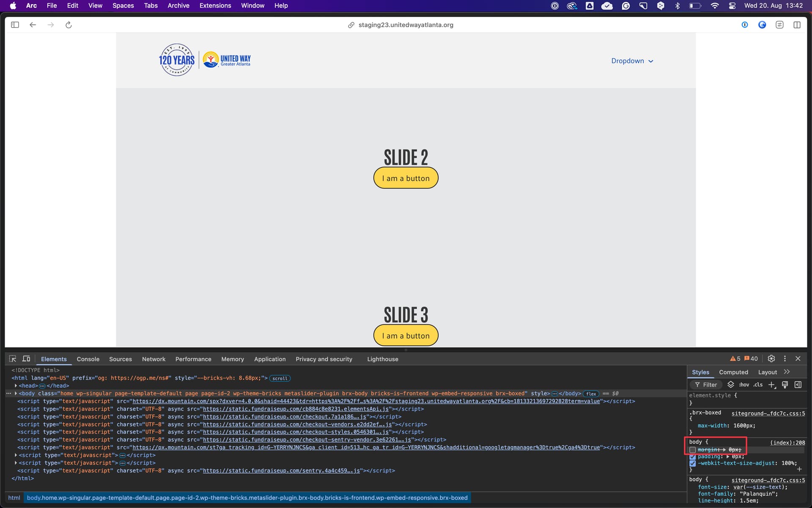The width and height of the screenshot is (812, 508).
Task: Open 1Password in the macOS menu bar
Action: [554, 6]
